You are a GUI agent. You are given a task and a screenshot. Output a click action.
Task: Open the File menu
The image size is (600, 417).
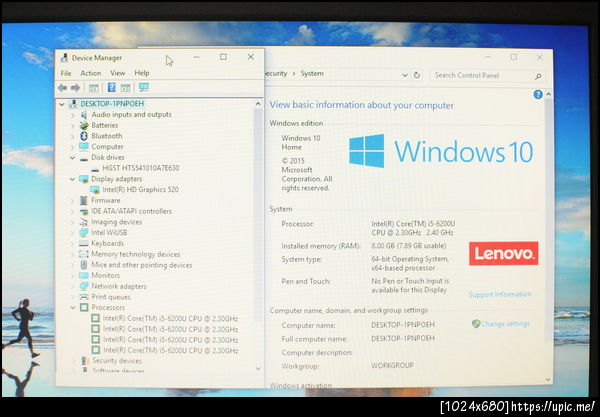[x=66, y=73]
